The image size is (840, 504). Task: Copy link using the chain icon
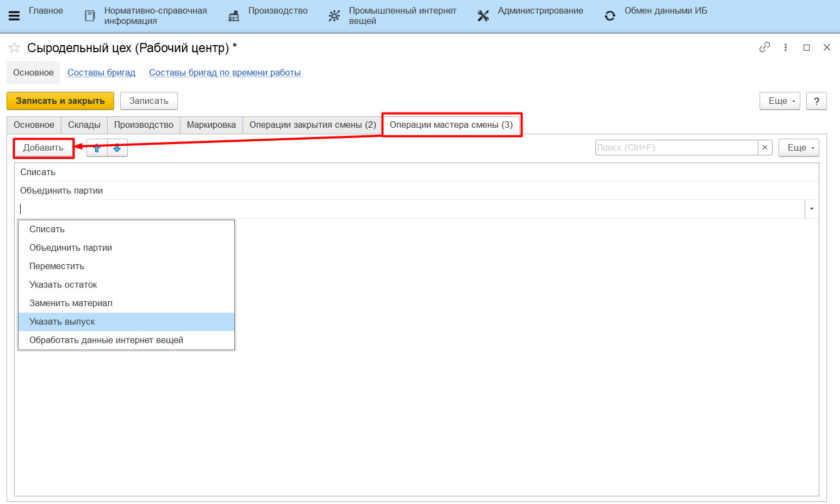click(x=764, y=47)
